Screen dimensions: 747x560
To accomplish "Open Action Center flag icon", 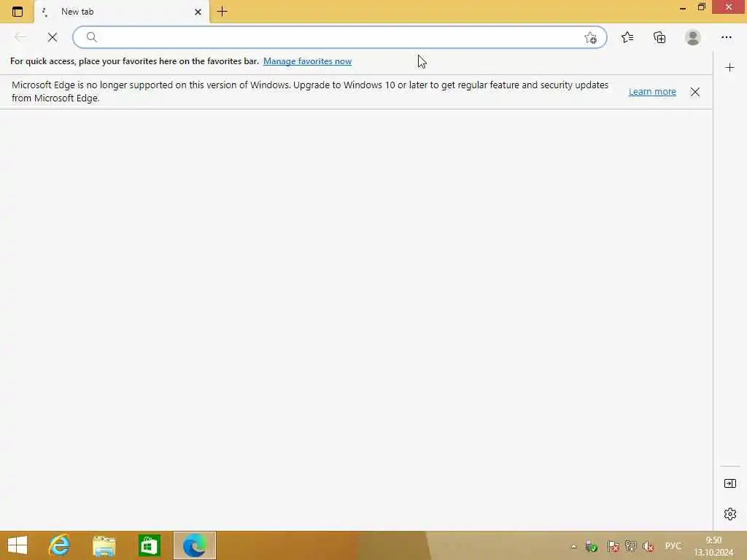I will click(x=613, y=546).
